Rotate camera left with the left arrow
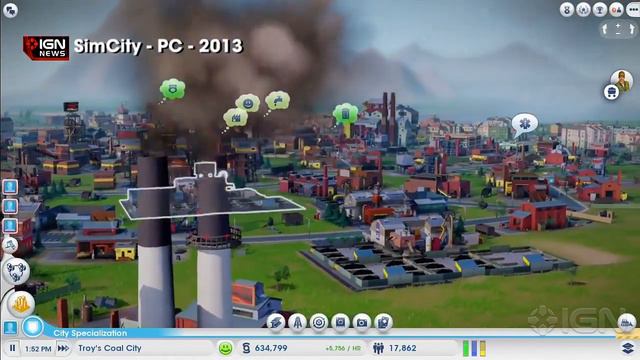 pos(604,29)
